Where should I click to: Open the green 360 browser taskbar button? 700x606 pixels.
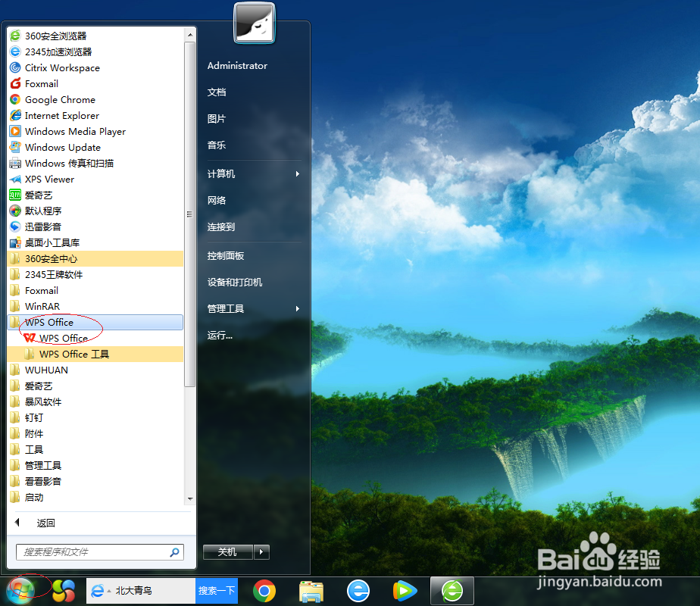(x=452, y=592)
